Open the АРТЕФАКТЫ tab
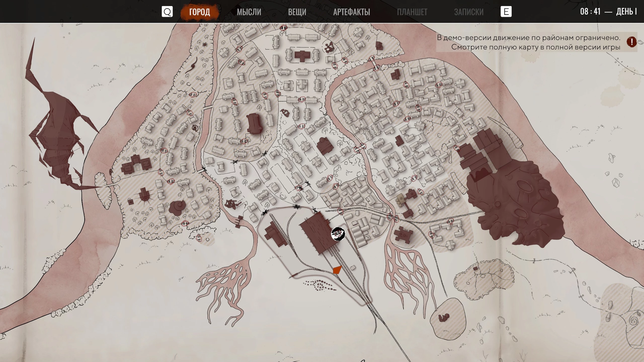Image resolution: width=644 pixels, height=362 pixels. coord(351,12)
